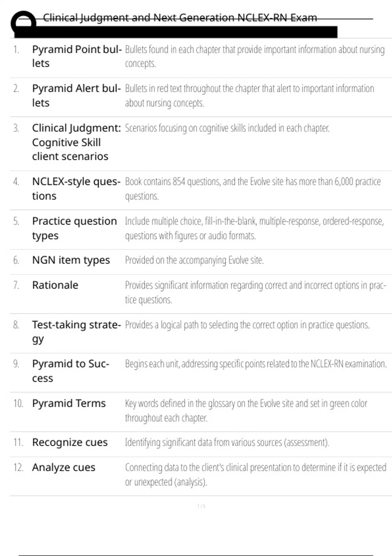Select the "Pyramid Point bullets" term
The width and height of the screenshot is (392, 556).
[76, 56]
